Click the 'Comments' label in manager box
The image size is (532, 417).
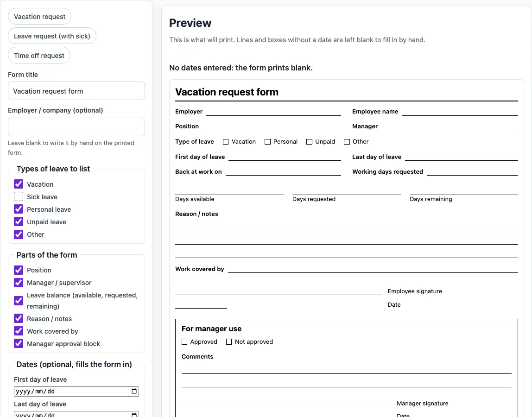click(197, 357)
